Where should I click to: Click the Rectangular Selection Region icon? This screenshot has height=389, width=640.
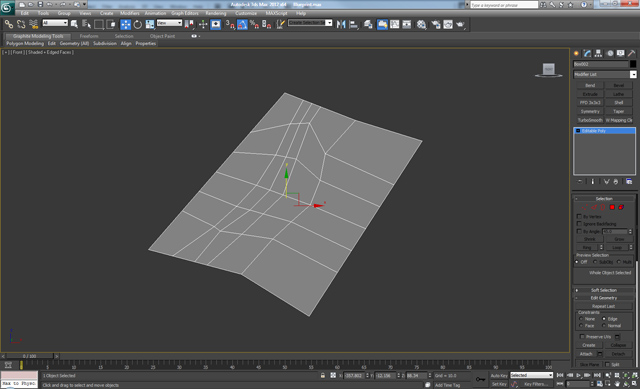(x=99, y=24)
